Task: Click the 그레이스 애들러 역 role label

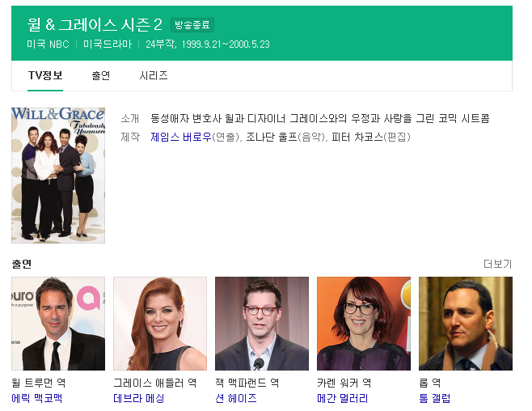Action: (x=155, y=383)
